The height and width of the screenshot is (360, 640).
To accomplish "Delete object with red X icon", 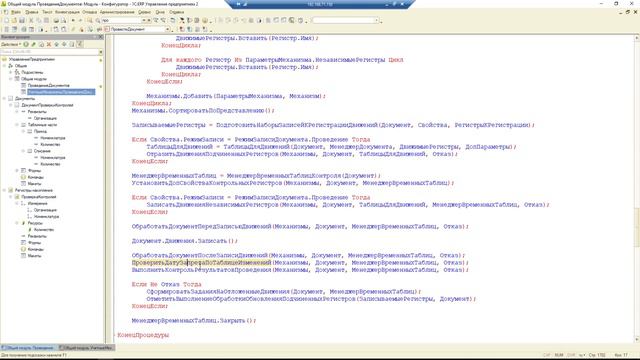I will pyautogui.click(x=49, y=44).
